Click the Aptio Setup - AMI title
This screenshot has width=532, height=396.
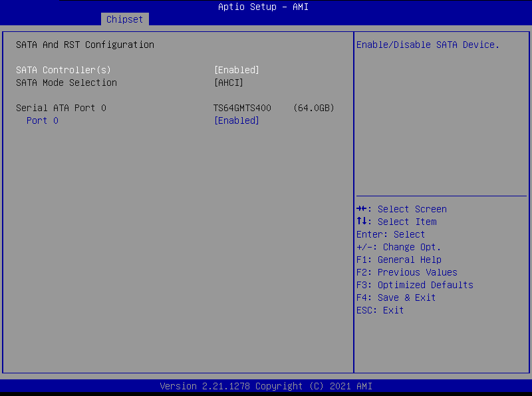click(x=263, y=7)
